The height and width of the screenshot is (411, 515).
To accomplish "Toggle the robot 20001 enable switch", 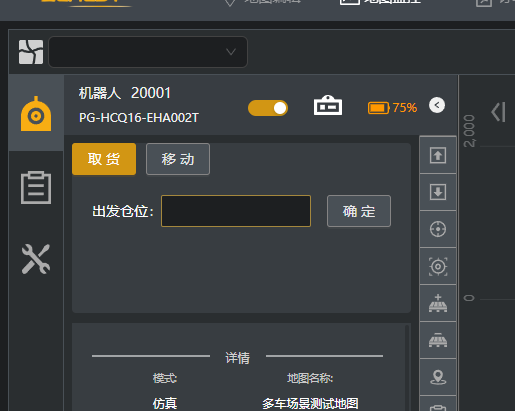I will 268,108.
